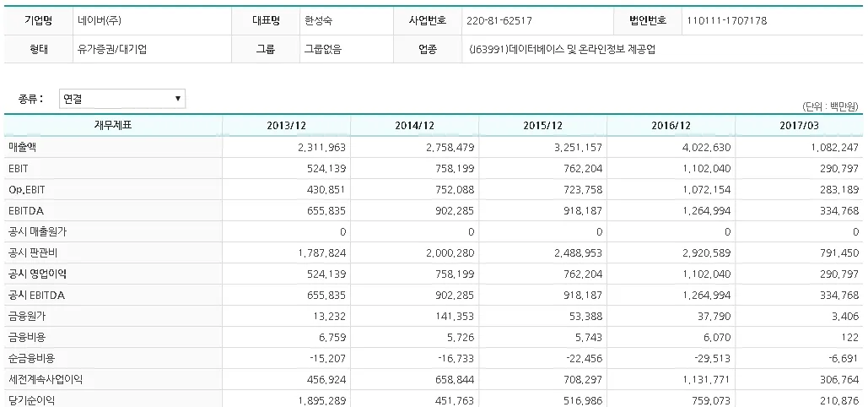Click the 금융비용 row label
This screenshot has width=868, height=407.
click(x=28, y=337)
